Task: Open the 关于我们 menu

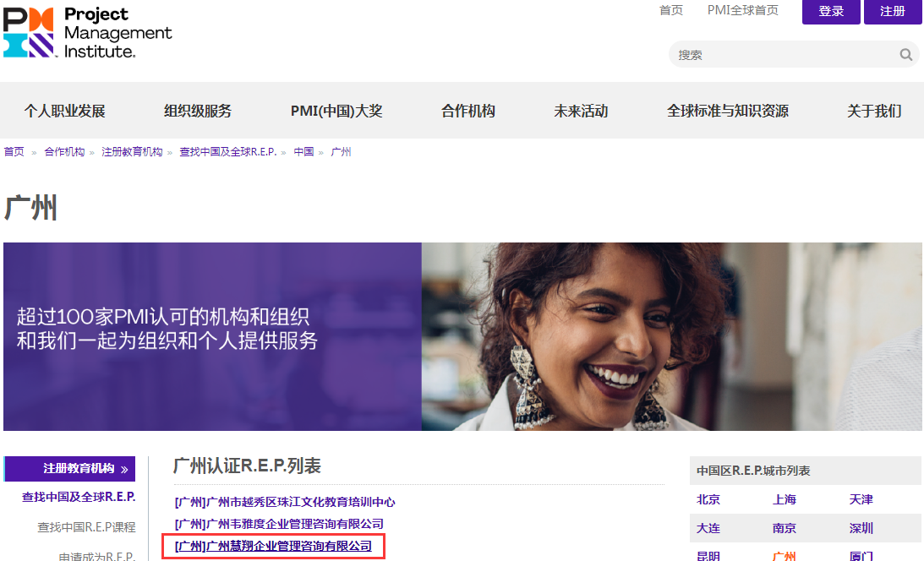Action: point(874,111)
